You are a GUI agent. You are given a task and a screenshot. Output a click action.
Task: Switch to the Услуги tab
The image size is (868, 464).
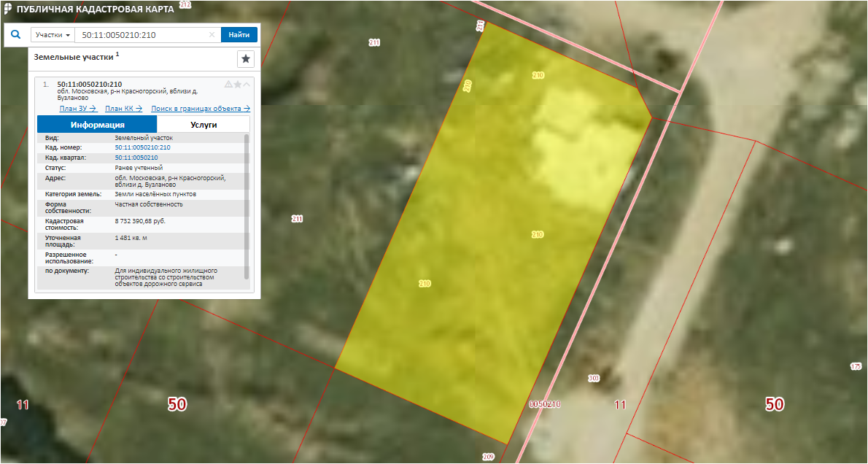(204, 125)
